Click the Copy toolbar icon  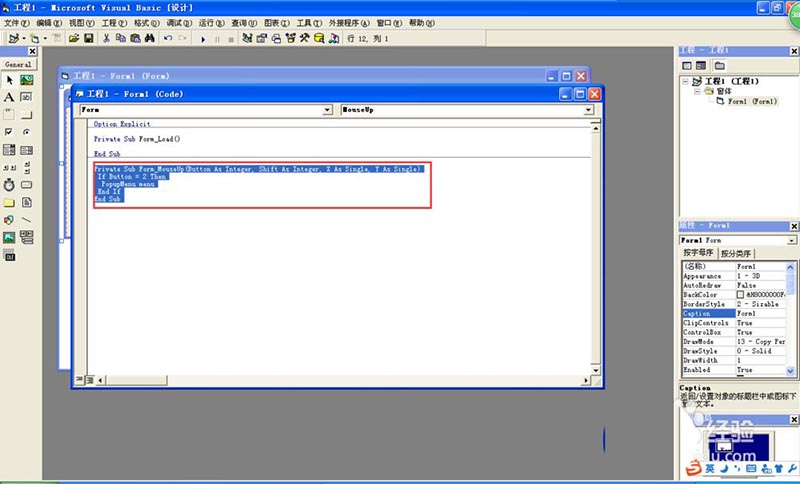[x=121, y=38]
